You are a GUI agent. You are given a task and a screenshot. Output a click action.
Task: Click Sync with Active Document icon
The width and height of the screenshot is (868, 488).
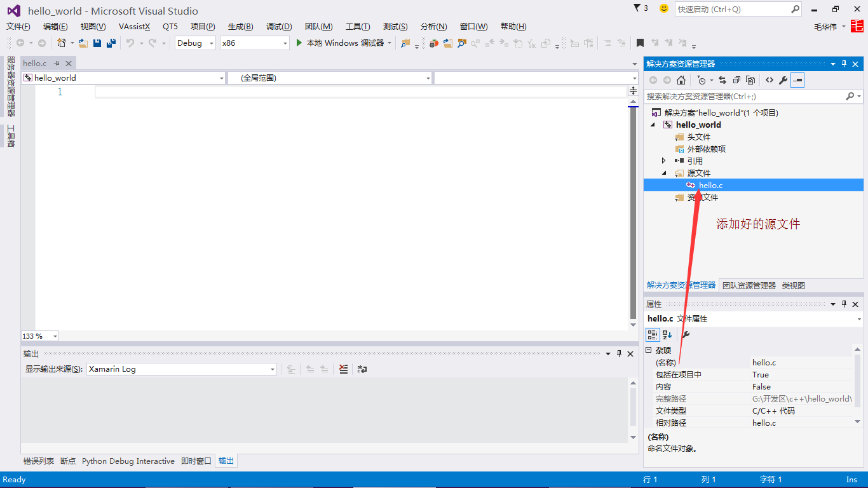(x=722, y=80)
